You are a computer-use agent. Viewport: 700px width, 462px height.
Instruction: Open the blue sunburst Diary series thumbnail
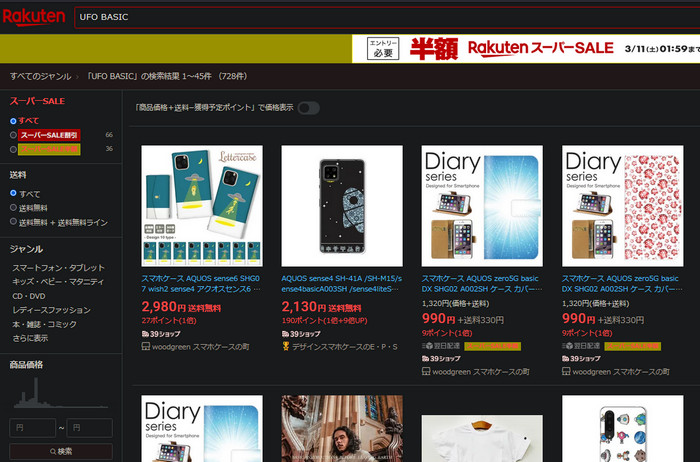(482, 206)
